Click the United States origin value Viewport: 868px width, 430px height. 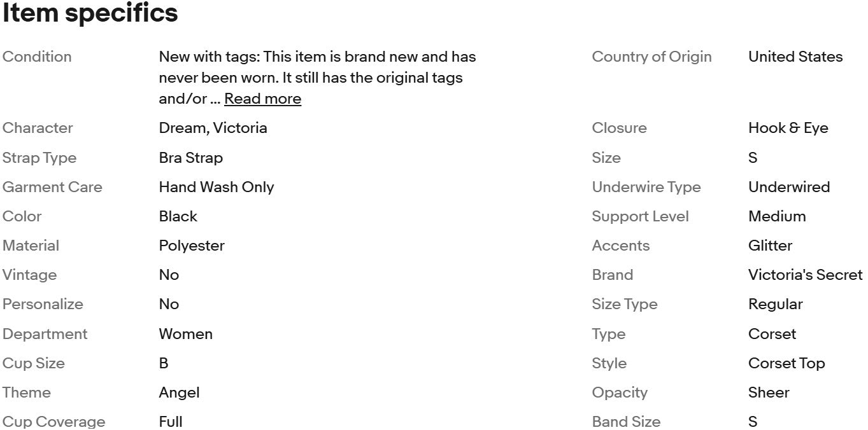click(x=795, y=57)
